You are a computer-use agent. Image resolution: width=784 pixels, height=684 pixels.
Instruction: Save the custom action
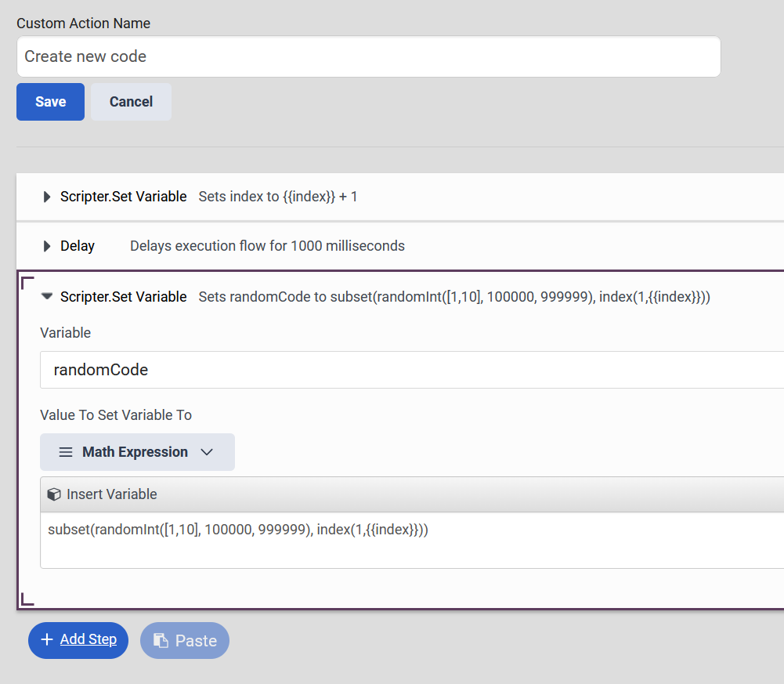click(50, 102)
